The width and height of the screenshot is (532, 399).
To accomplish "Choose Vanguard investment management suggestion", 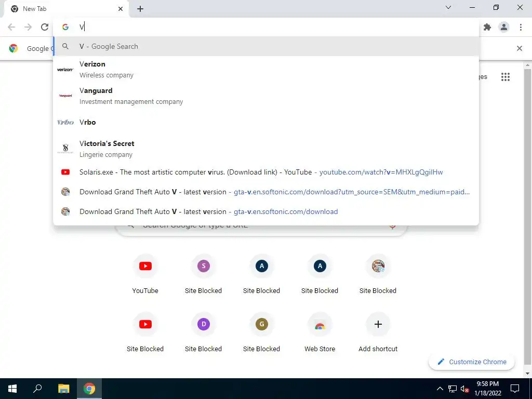I will coord(266,96).
